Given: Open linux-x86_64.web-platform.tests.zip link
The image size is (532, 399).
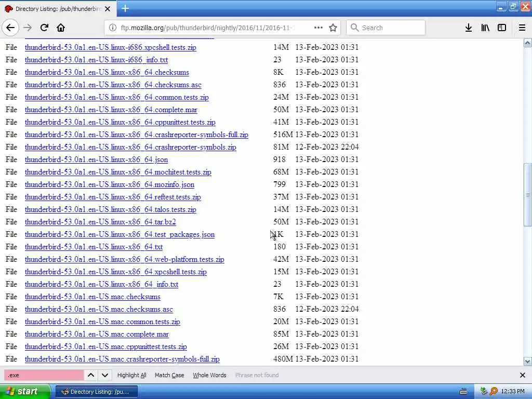Looking at the screenshot, I should 125,260.
